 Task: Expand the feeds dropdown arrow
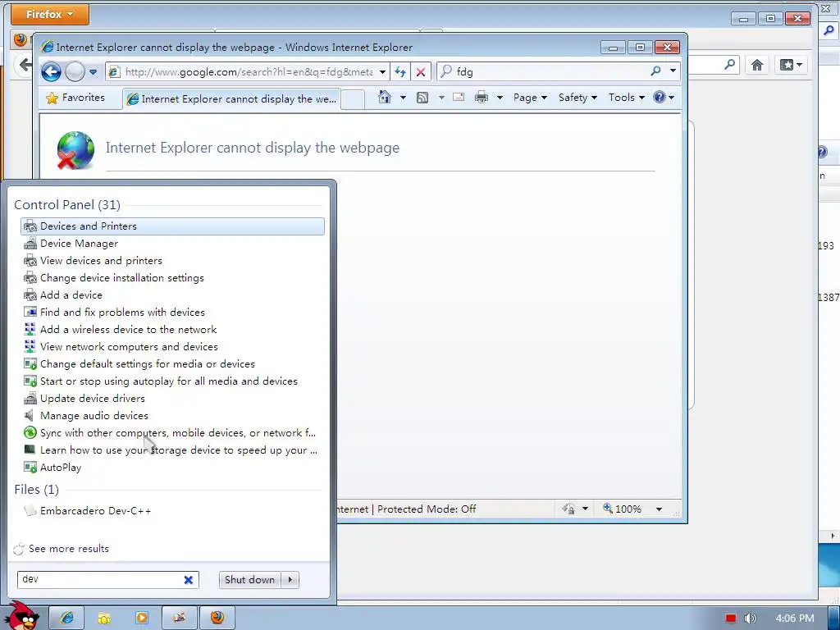441,98
